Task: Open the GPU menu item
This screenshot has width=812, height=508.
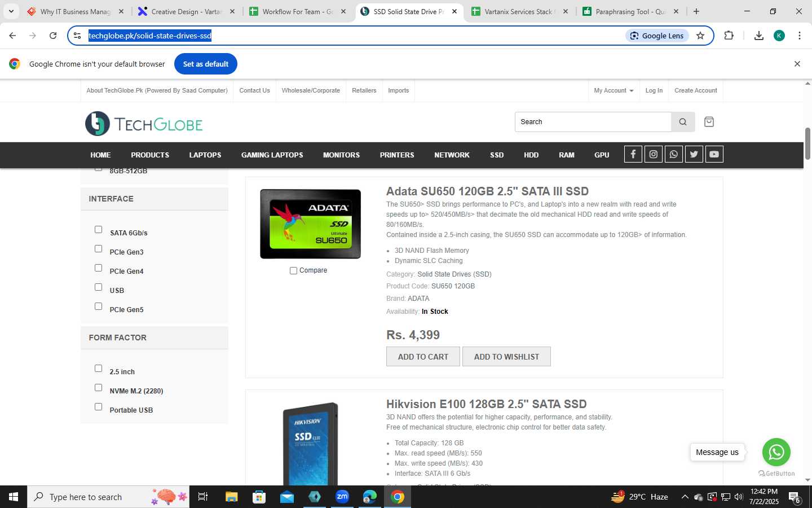Action: point(602,155)
